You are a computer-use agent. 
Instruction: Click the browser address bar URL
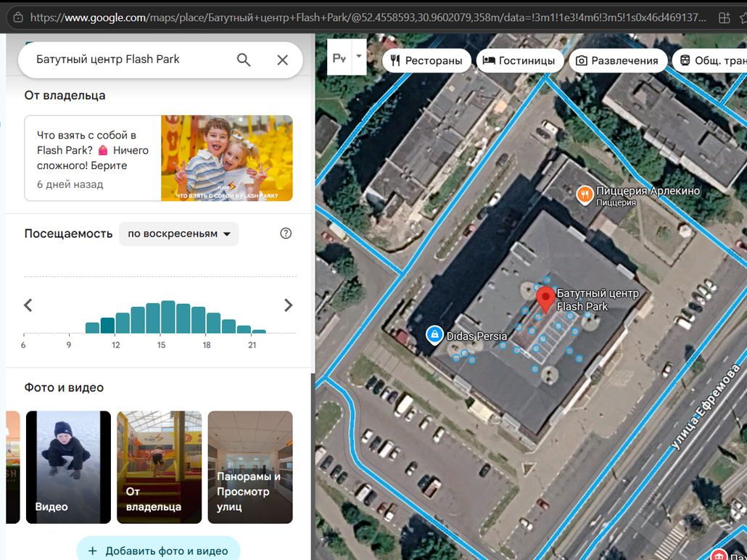(x=368, y=17)
